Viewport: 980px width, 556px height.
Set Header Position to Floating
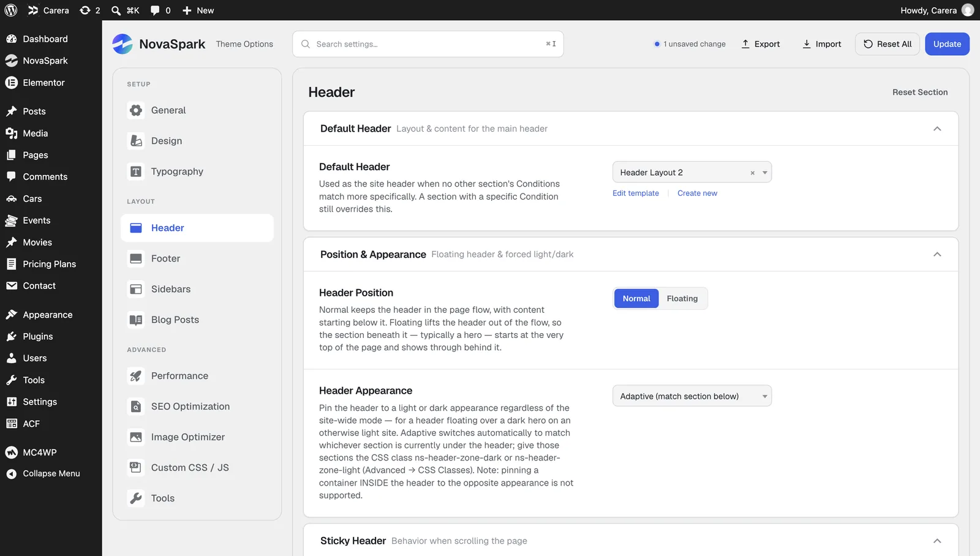pos(682,299)
